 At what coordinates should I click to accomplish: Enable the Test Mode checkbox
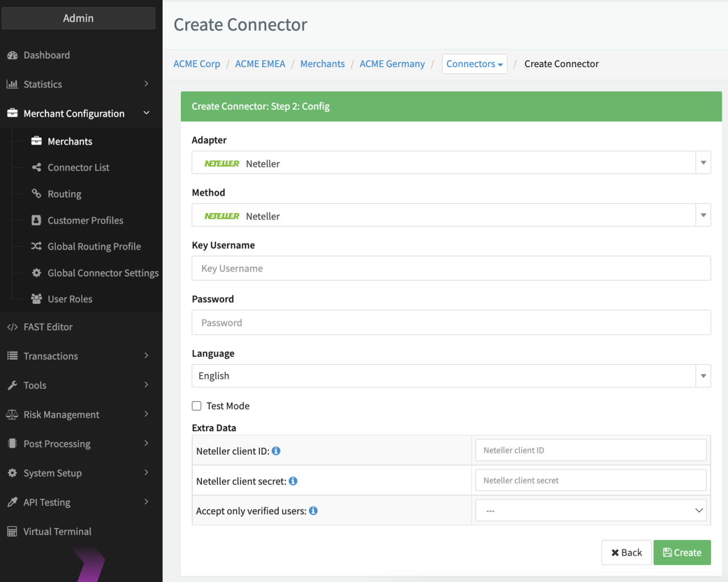click(197, 406)
